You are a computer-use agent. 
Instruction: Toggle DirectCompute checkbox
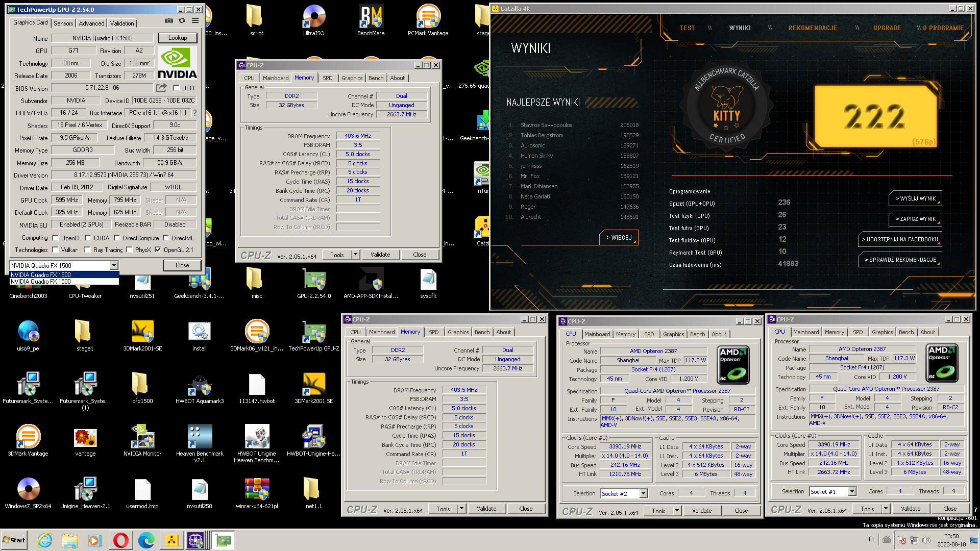[x=117, y=238]
